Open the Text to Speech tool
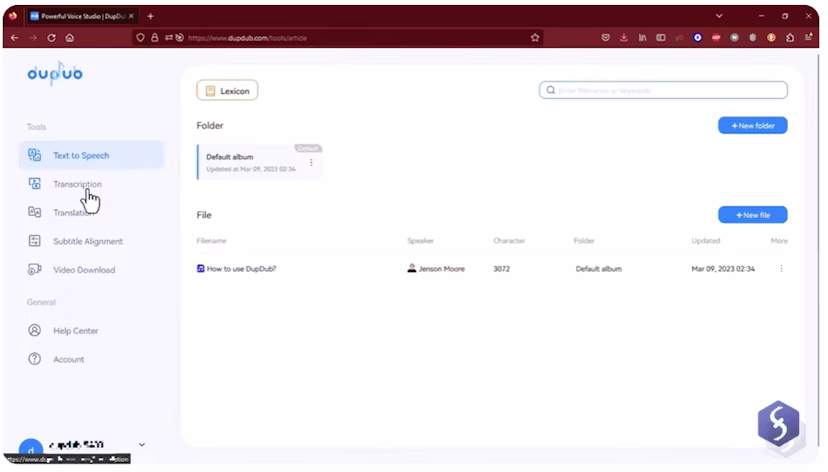828x472 pixels. [91, 155]
